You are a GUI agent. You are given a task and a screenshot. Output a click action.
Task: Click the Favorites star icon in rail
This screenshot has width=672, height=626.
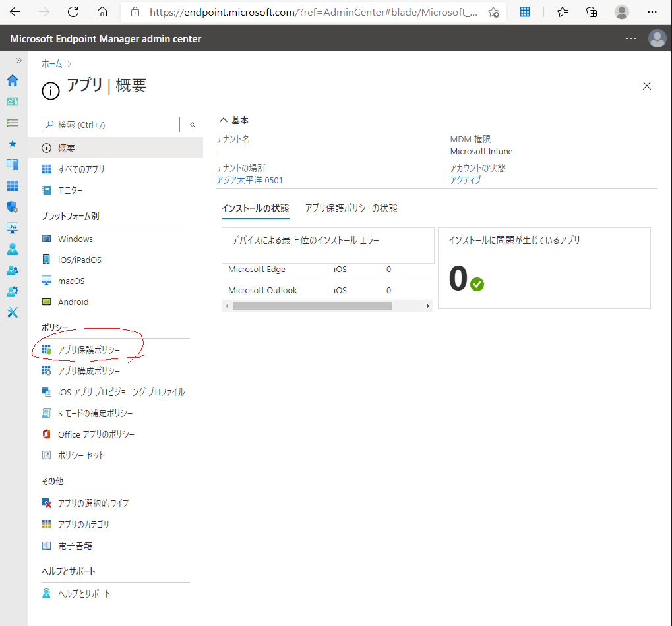coord(13,144)
